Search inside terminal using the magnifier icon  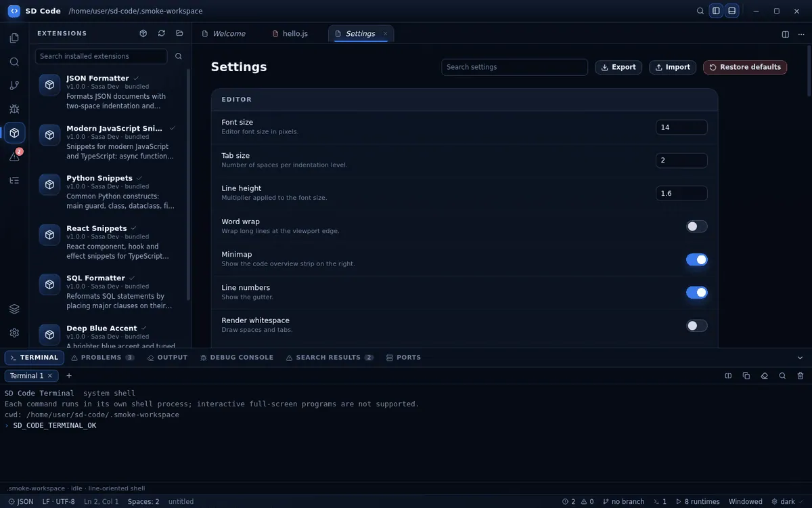(x=782, y=376)
